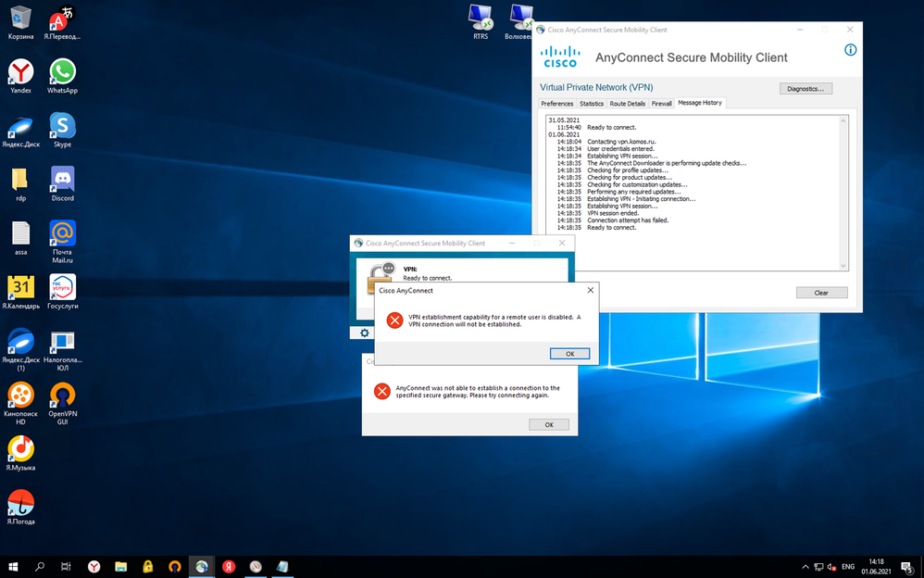Select 'Performing any required updates...' log line
The width and height of the screenshot is (924, 578).
point(633,192)
